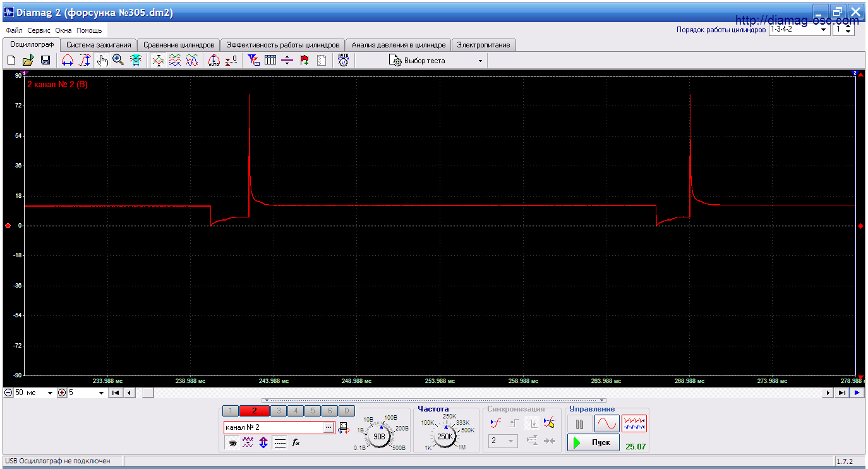This screenshot has width=868, height=469.
Task: Enable channel 6 button
Action: (330, 411)
